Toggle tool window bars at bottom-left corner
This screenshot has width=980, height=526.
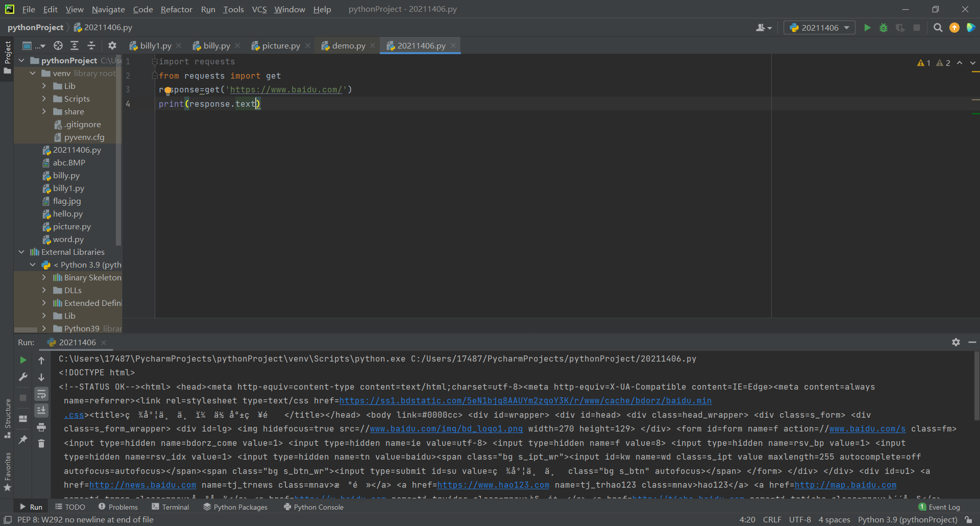tap(8, 519)
